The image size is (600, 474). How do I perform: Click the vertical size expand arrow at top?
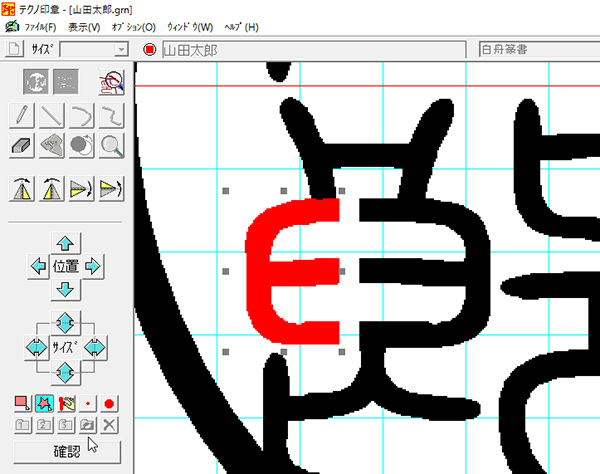point(66,322)
